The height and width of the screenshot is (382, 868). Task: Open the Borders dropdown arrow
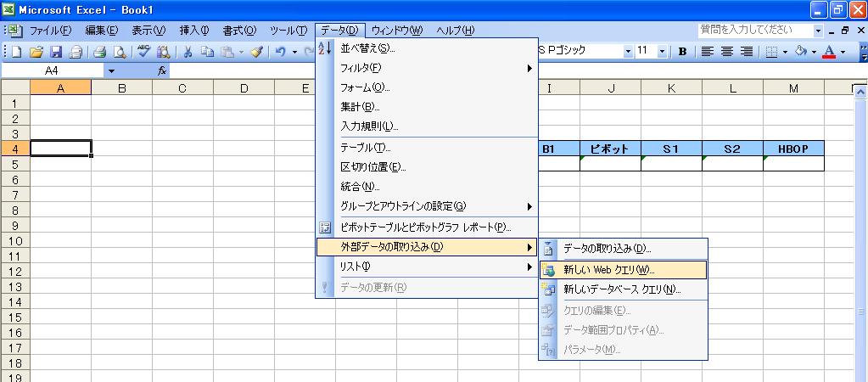click(x=785, y=52)
